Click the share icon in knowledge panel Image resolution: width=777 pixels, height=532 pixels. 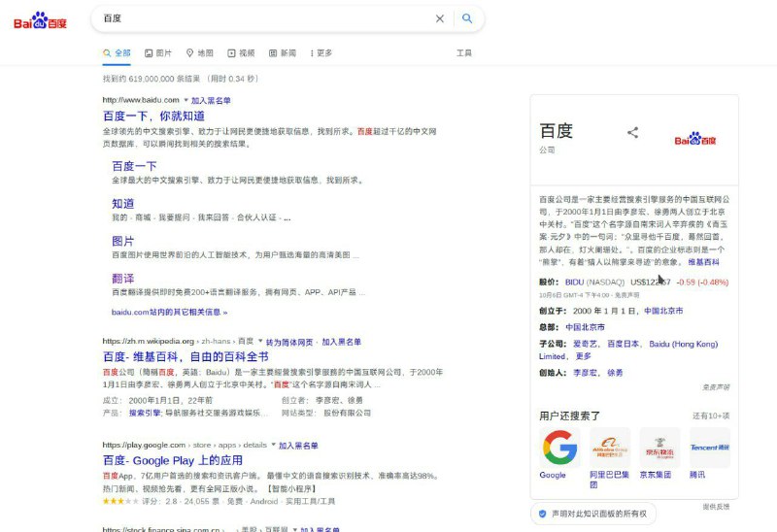[633, 132]
